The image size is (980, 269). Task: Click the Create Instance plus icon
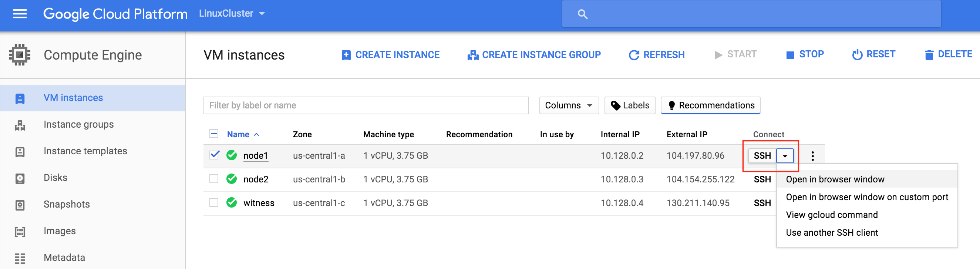[x=346, y=55]
